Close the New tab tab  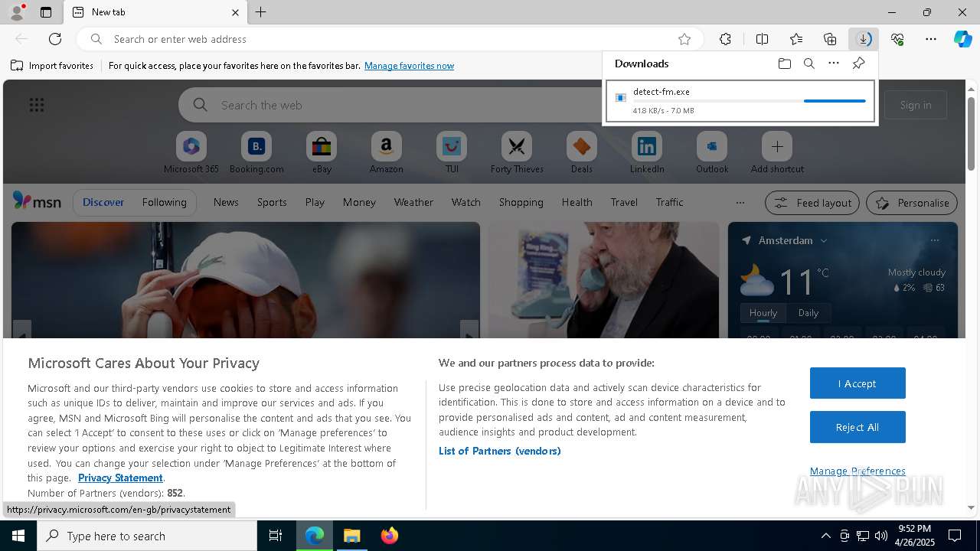[235, 12]
